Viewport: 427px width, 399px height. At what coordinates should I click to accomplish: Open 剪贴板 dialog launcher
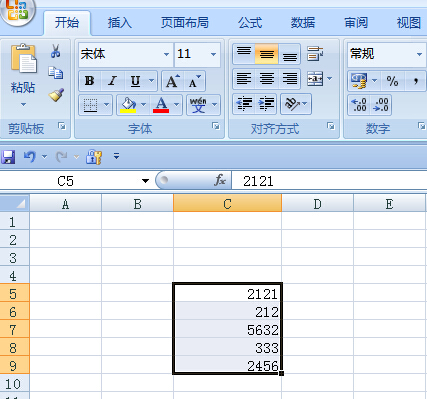point(62,126)
